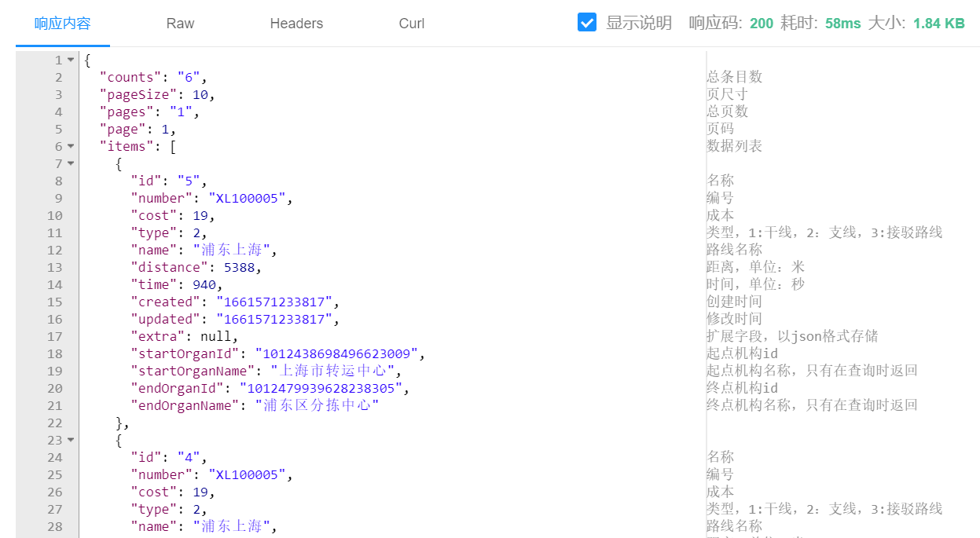Click the "XL100005" number value on line 9
Image resolution: width=980 pixels, height=538 pixels.
coord(247,198)
